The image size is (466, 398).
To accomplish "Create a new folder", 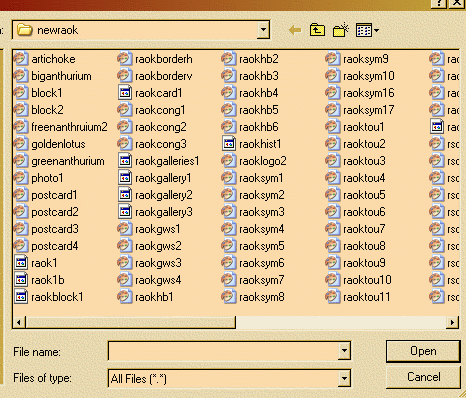I will pos(341,30).
